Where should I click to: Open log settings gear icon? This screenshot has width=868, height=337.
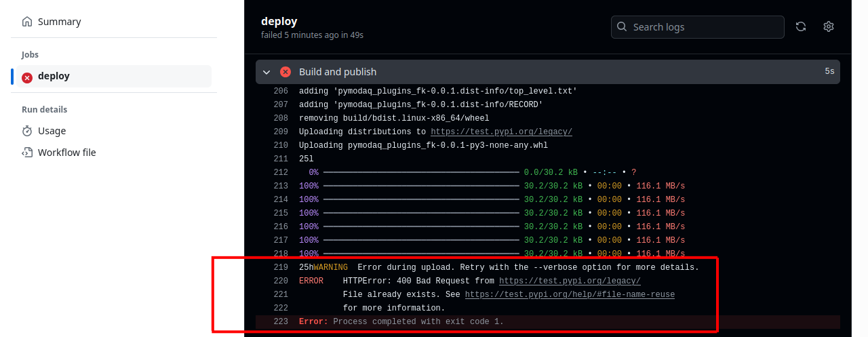coord(829,26)
